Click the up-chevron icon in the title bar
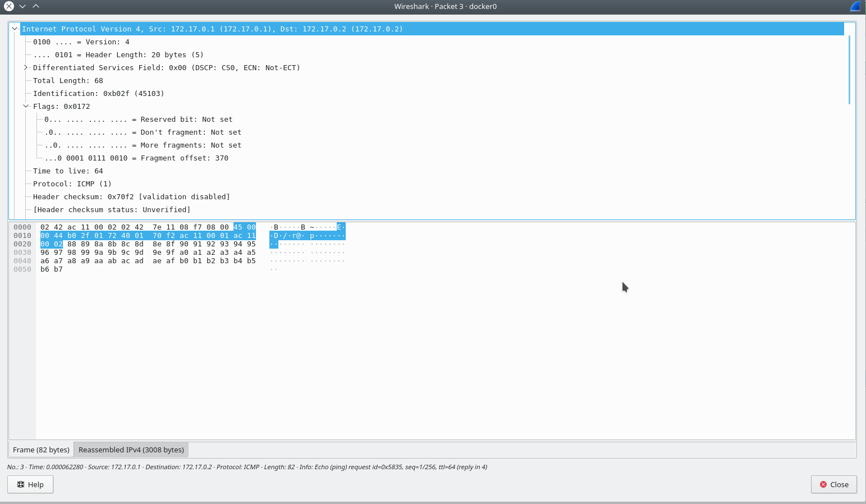The width and height of the screenshot is (866, 504). tap(36, 6)
